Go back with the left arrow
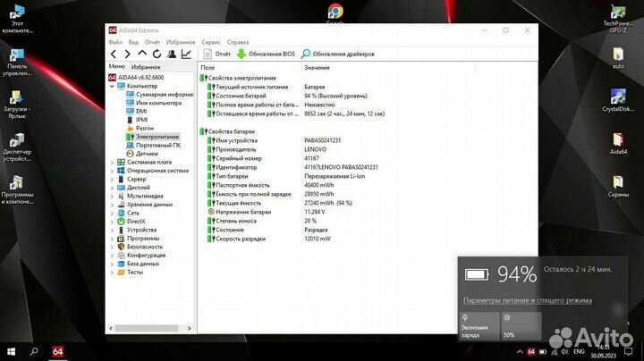Viewport: 644px width, 361px height. click(x=114, y=54)
